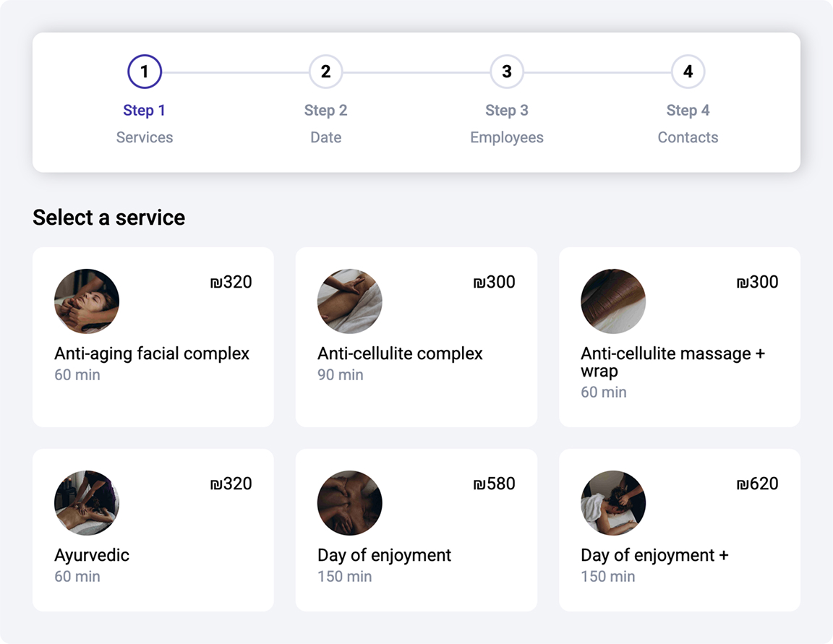This screenshot has width=833, height=644.
Task: Go to the Employees step label
Action: coord(507,137)
